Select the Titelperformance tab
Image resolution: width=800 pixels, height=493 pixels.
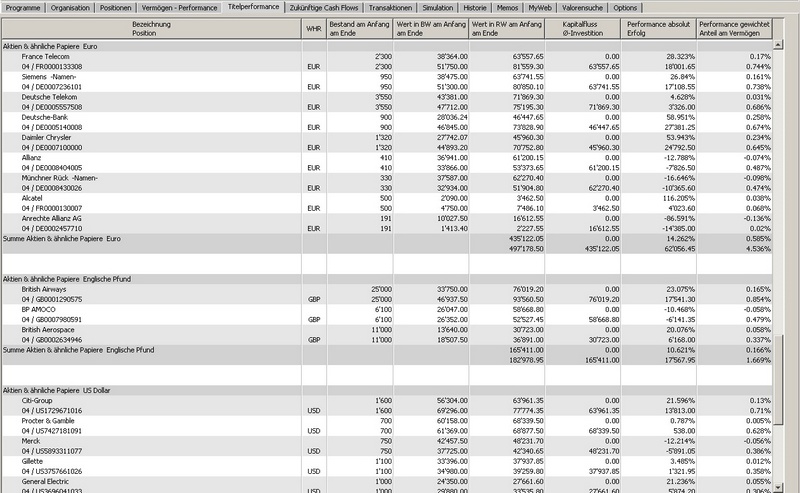click(253, 7)
